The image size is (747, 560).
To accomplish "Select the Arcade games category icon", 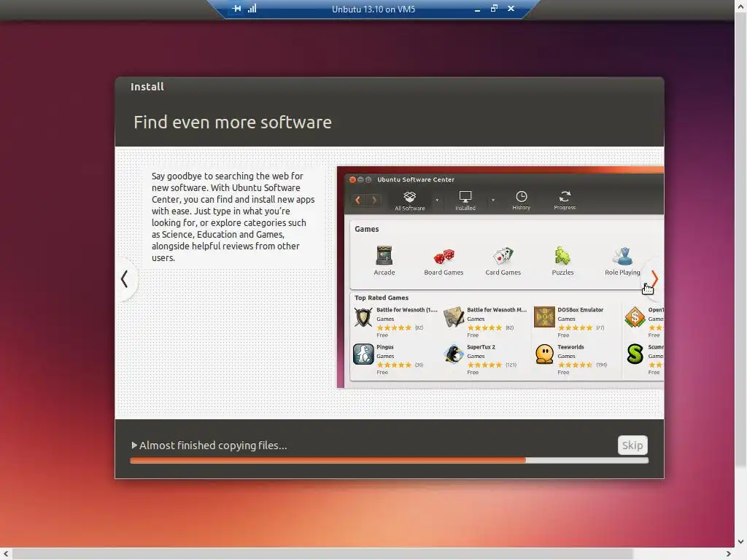I will [384, 256].
